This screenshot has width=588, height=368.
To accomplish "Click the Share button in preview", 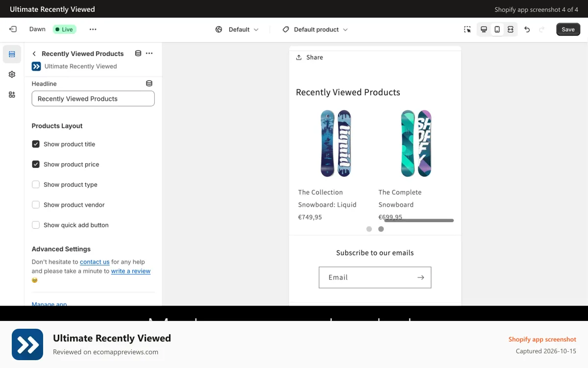I will tap(309, 57).
